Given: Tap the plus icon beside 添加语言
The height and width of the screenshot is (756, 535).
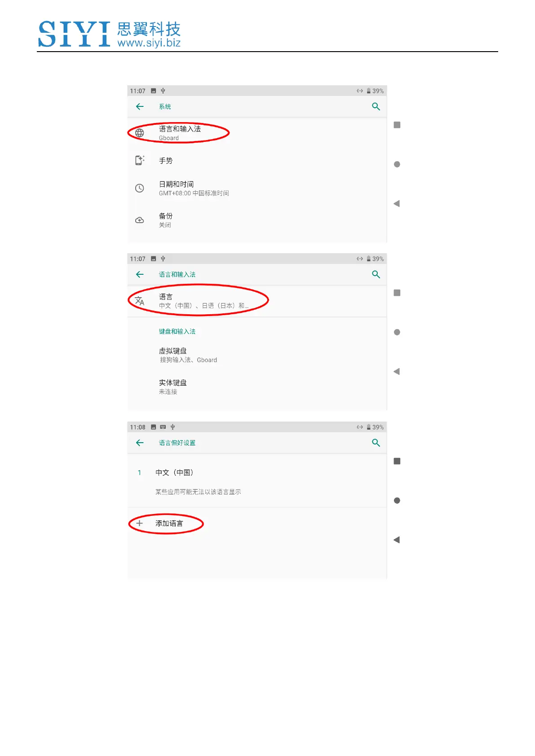Looking at the screenshot, I should coord(139,523).
